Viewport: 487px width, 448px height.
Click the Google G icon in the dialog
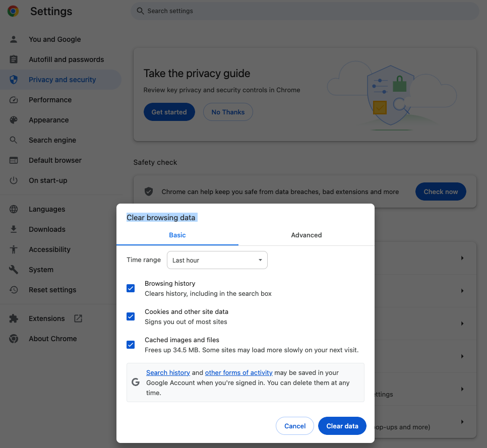(x=136, y=382)
